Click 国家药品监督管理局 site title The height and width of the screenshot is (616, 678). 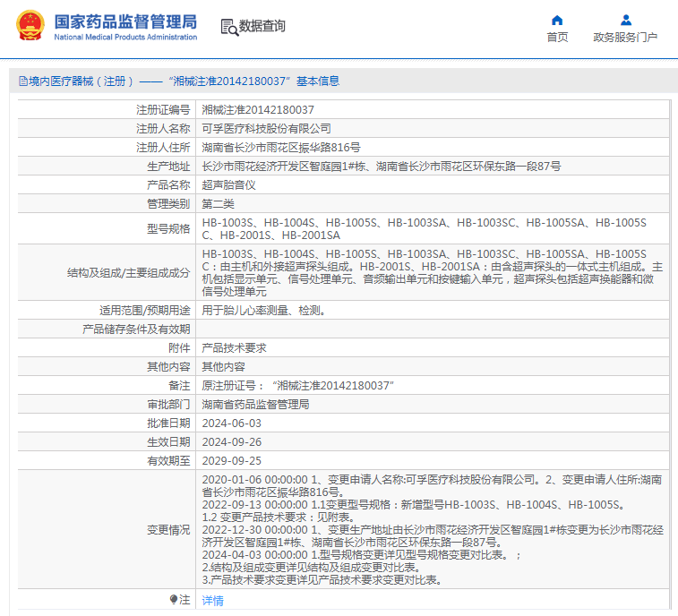(125, 21)
